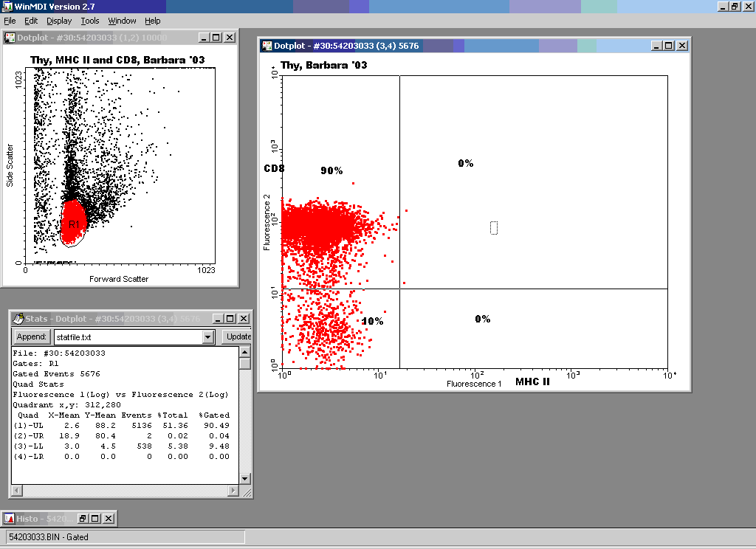
Task: Open the statfile.txt dropdown list
Action: point(207,337)
